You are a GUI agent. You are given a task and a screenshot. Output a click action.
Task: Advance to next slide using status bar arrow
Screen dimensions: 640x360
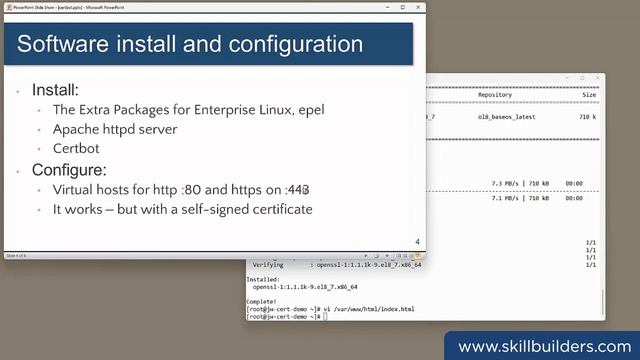[x=387, y=256]
